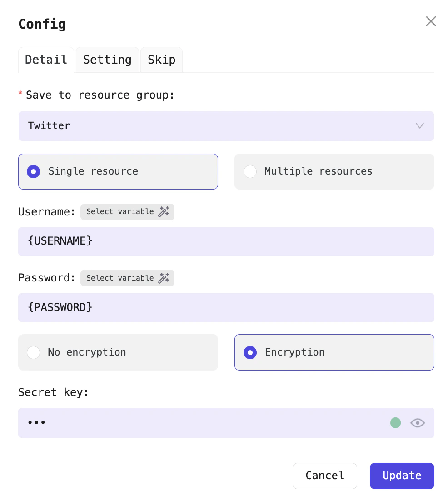Viewport: 448px width, 501px height.
Task: Switch to Multiple resources
Action: coord(334,171)
